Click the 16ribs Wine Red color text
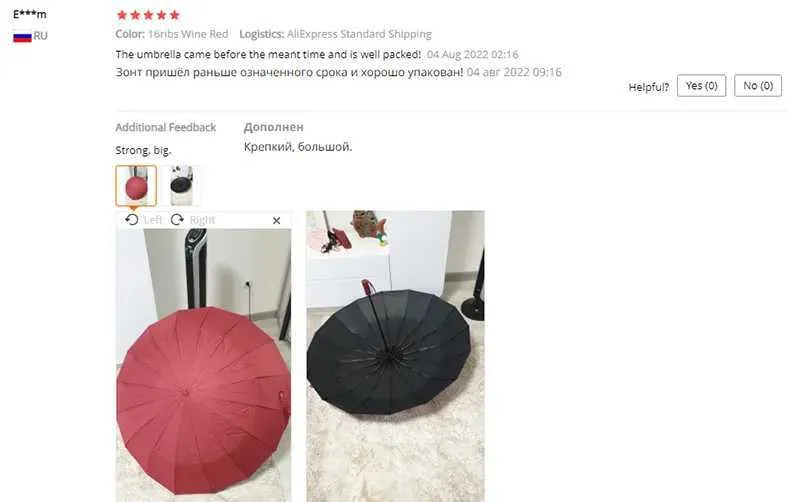Viewport: 800px width, 502px height. coord(188,34)
